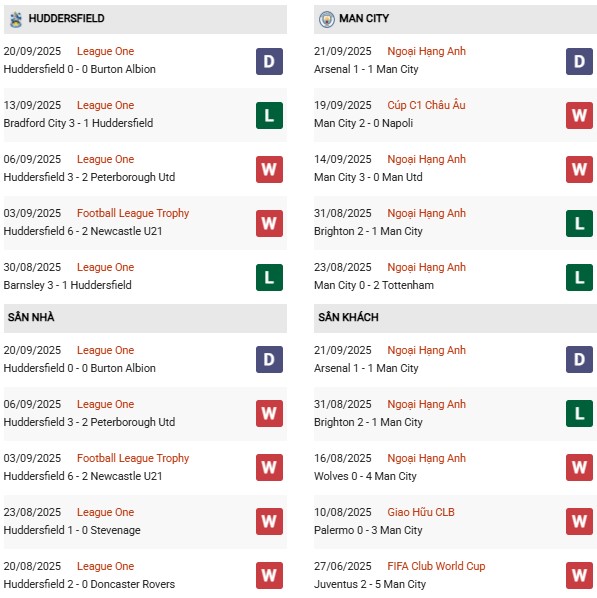Screen dimensions: 597x598
Task: Click the L badge for Bradford City 3-1 Huddersfield
Action: click(x=269, y=115)
